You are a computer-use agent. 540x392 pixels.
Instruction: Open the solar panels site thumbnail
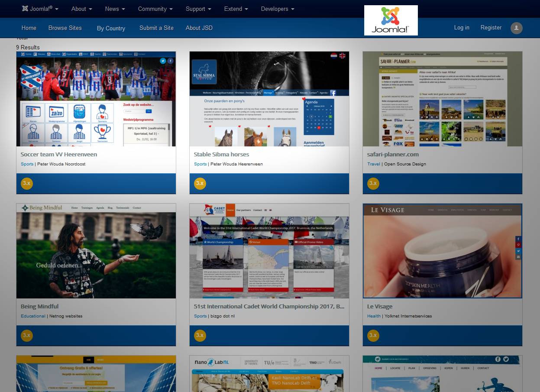coord(96,374)
